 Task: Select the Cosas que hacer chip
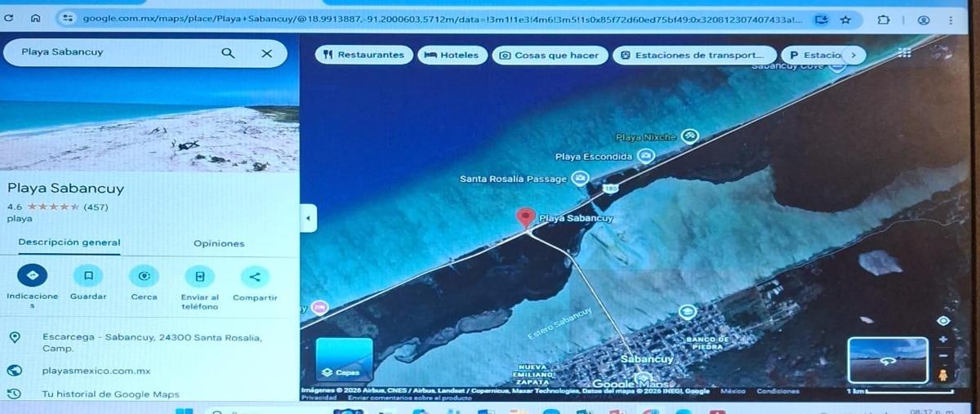click(x=550, y=56)
